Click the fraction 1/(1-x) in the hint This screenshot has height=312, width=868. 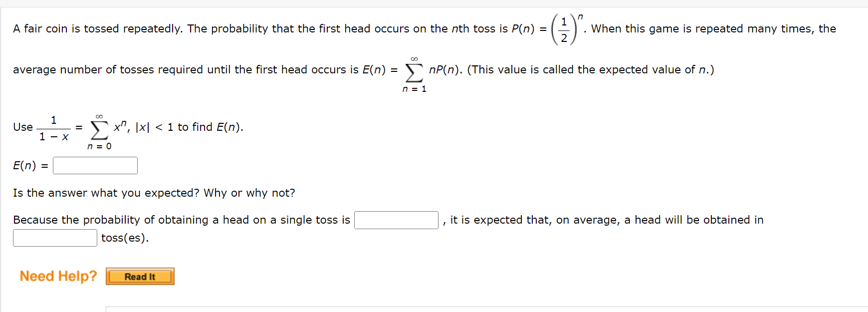54,127
